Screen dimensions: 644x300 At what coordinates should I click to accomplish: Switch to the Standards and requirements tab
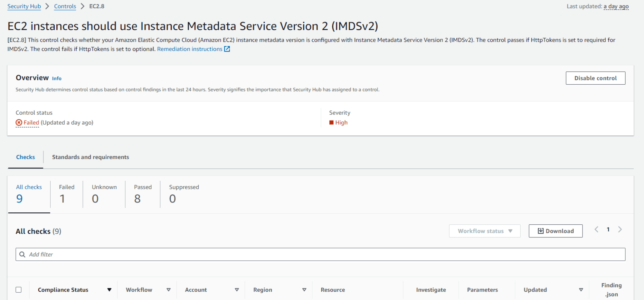coord(90,157)
